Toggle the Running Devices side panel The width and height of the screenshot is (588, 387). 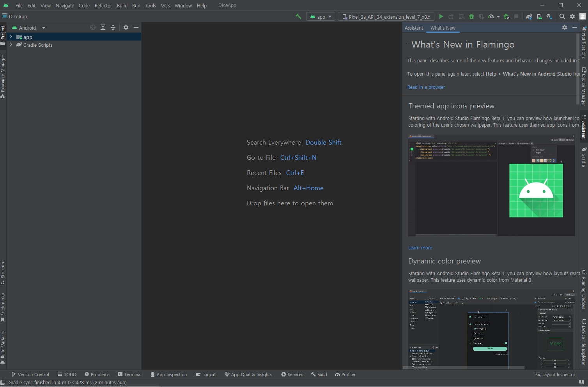(584, 290)
